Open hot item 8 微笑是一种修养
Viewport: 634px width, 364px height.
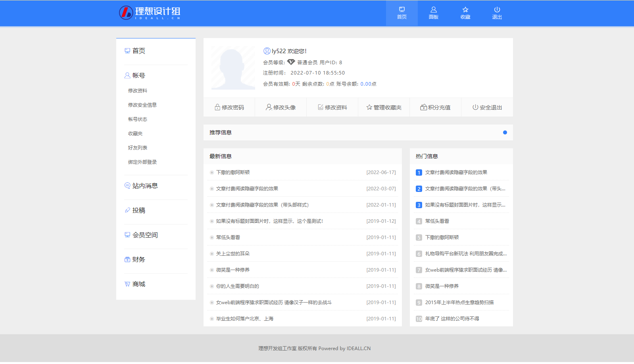[x=442, y=286]
